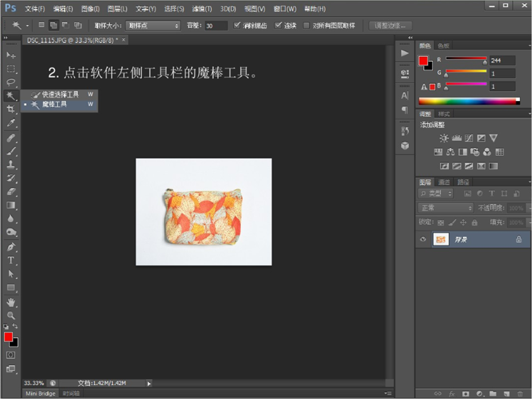
Task: Select the Hand tool
Action: 11,302
